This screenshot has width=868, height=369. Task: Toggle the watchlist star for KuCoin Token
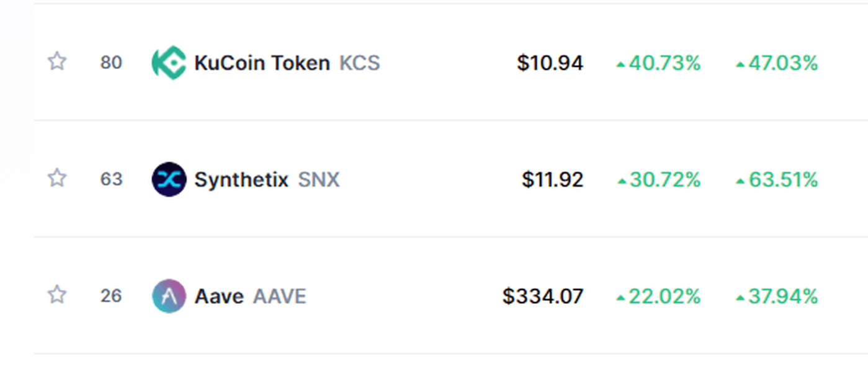point(57,61)
